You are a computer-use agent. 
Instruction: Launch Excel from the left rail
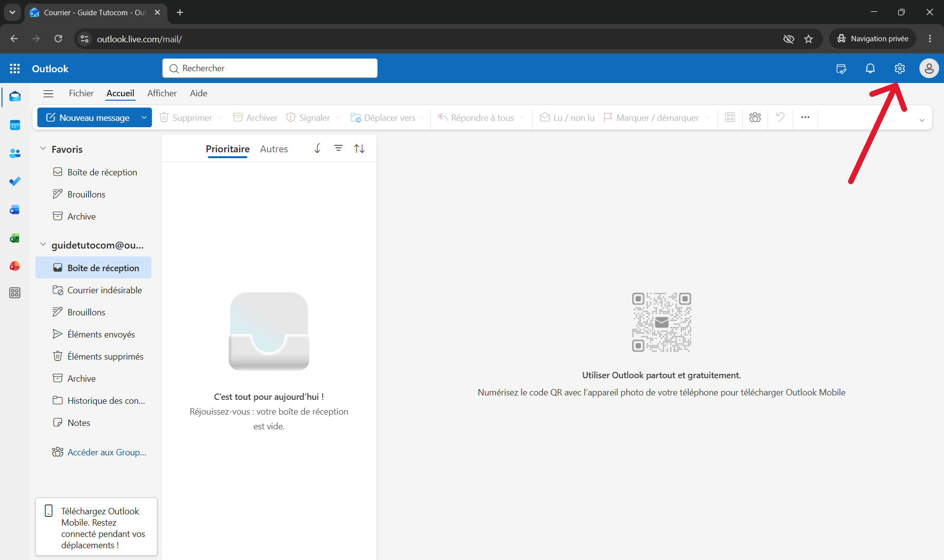click(15, 238)
